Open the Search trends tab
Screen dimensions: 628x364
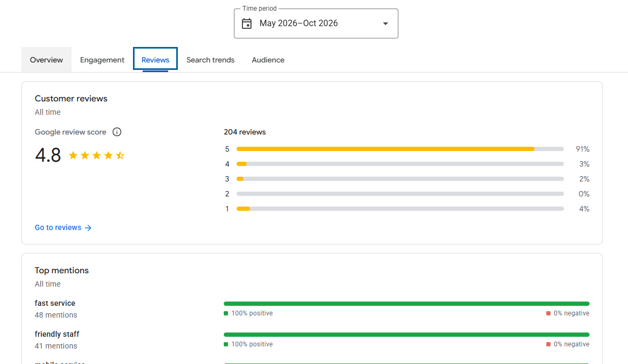(210, 60)
